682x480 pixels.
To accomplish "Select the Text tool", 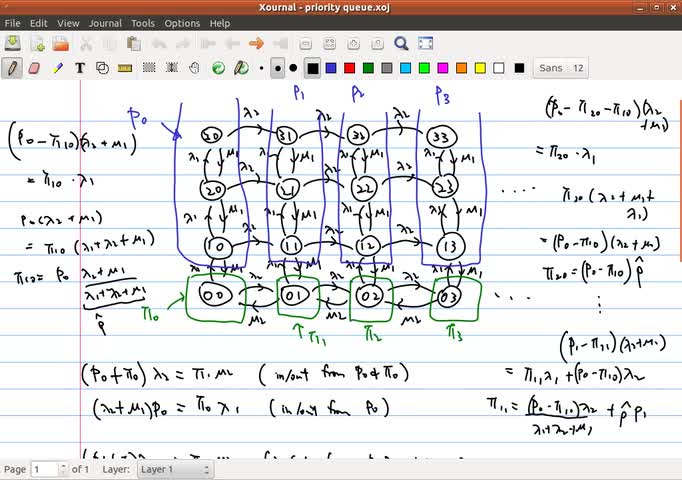I will 80,68.
